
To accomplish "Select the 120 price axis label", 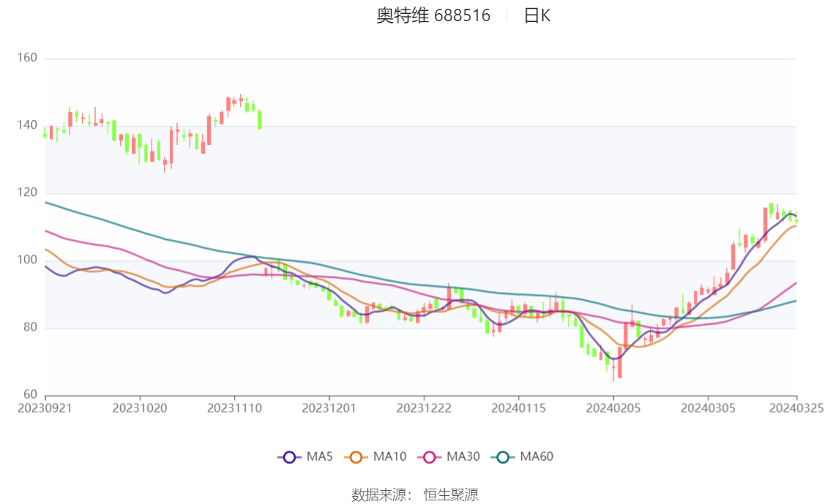I will pyautogui.click(x=27, y=192).
